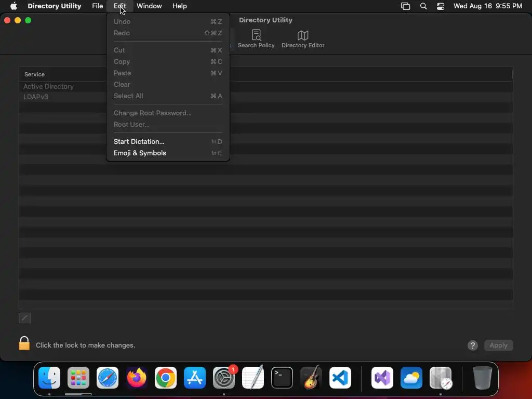
Task: Open the Help menu
Action: pos(179,6)
